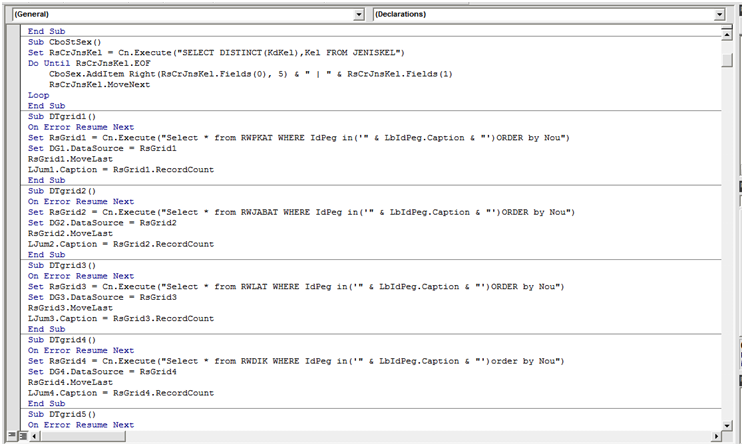Click the 'CboSex.AddItem Right' code line

tap(251, 74)
